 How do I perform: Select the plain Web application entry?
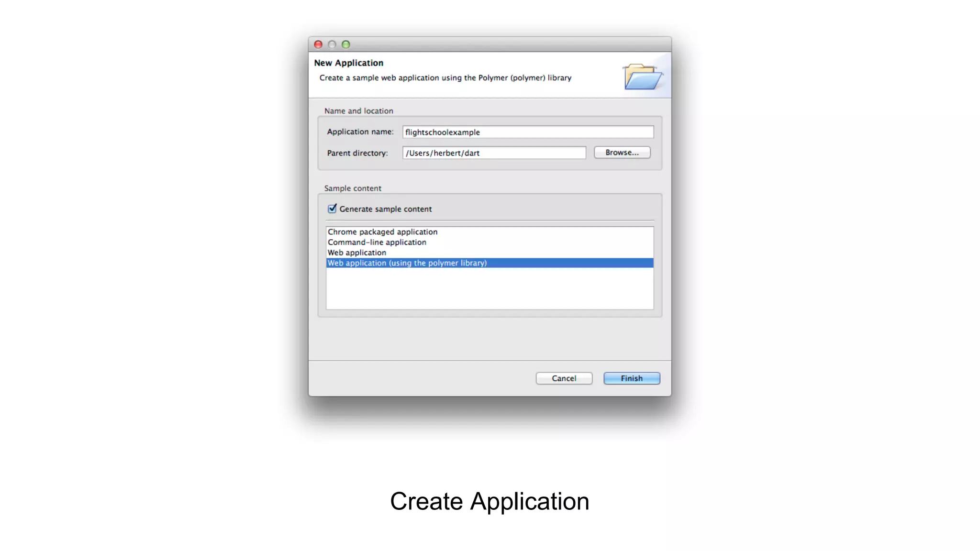pyautogui.click(x=490, y=253)
